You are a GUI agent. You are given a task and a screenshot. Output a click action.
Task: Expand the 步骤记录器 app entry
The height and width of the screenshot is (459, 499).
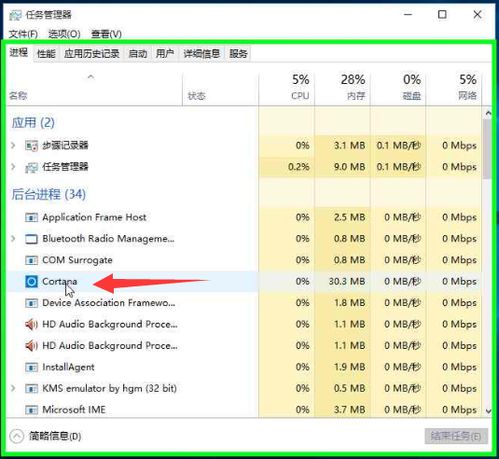(x=13, y=145)
